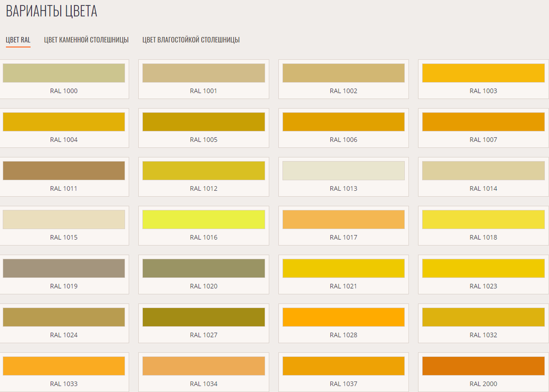Click the RAL 1019 grey beige swatch
The height and width of the screenshot is (392, 549).
click(64, 268)
